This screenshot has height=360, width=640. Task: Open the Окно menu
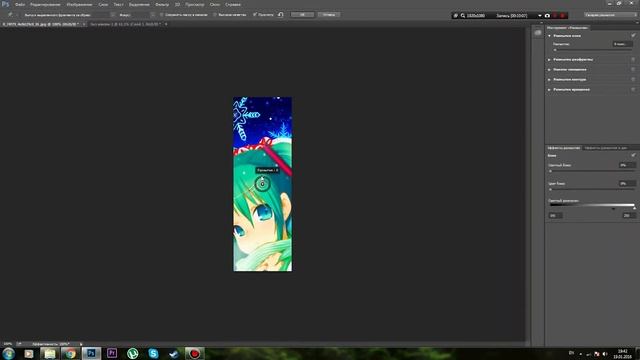coord(215,4)
